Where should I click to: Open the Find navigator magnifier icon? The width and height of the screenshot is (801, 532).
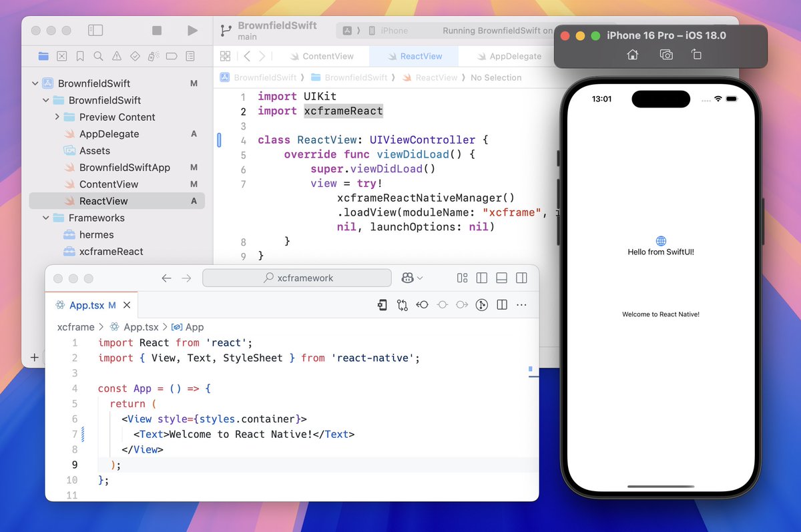pos(98,56)
